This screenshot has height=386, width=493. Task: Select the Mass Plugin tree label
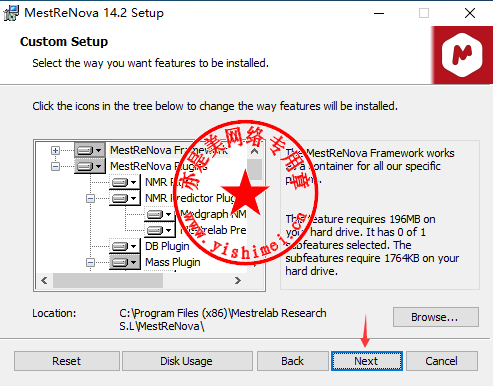(x=173, y=262)
